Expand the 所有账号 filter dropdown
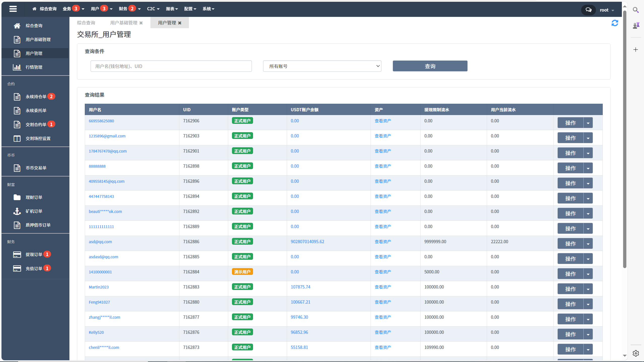 coord(321,66)
